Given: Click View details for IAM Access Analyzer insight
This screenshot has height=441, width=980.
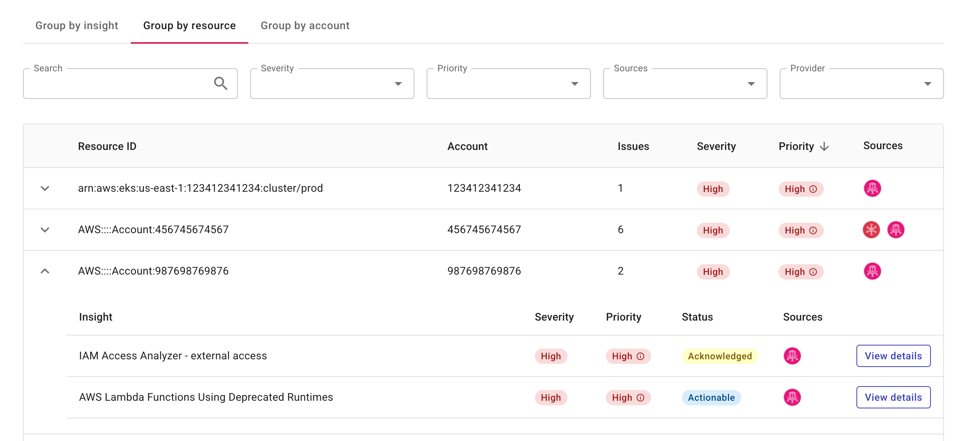Looking at the screenshot, I should 893,355.
